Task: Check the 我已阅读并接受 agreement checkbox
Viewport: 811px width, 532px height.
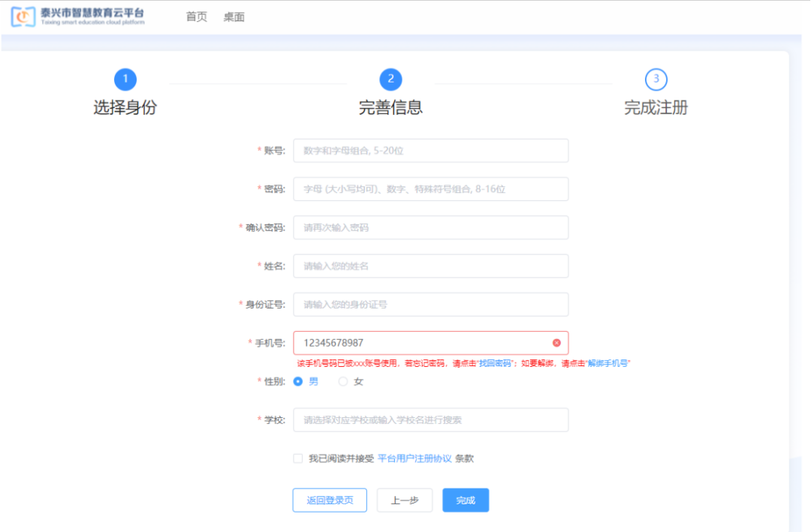Action: 298,458
